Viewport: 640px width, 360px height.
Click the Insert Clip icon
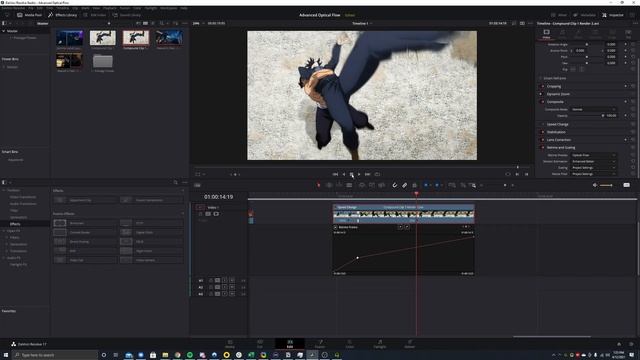(x=362, y=185)
